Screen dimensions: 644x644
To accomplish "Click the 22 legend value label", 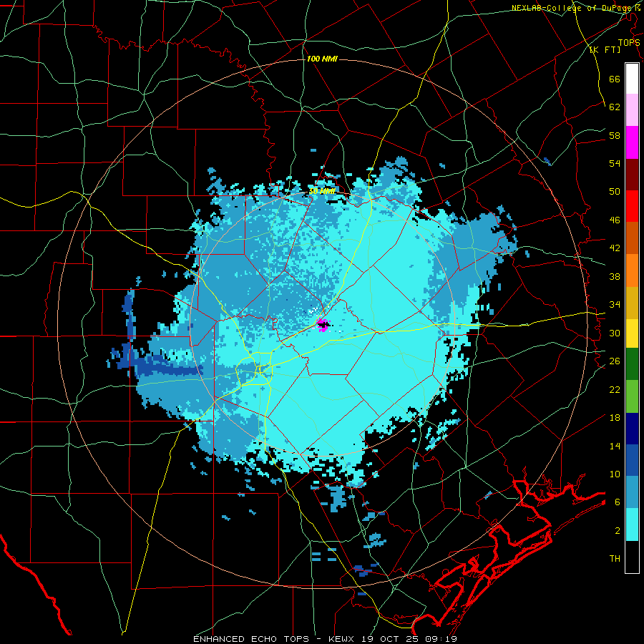I will (x=615, y=389).
